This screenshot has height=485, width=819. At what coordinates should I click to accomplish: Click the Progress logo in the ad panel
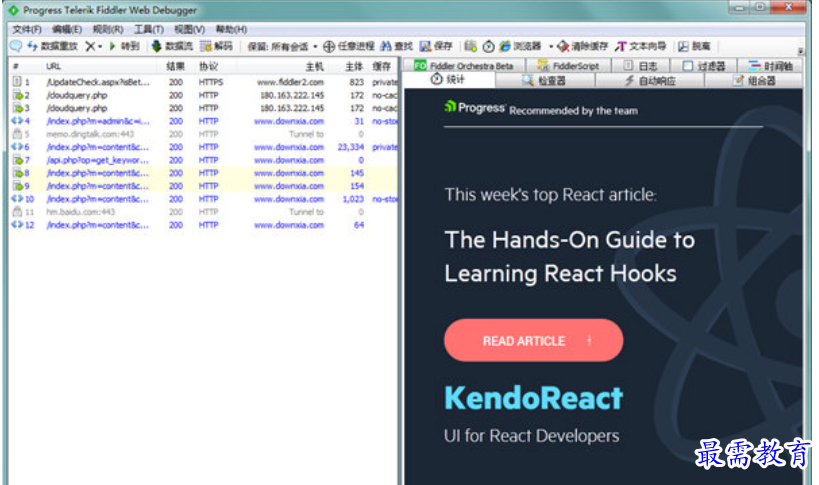[x=474, y=108]
